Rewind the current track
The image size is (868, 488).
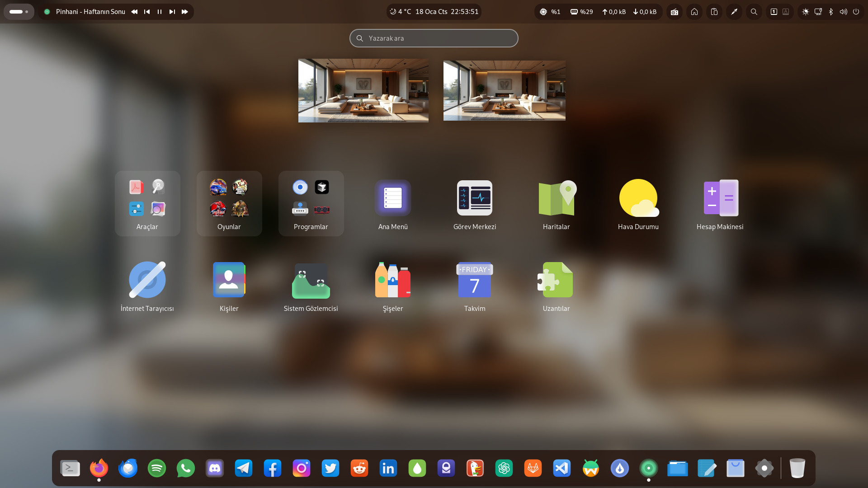134,12
